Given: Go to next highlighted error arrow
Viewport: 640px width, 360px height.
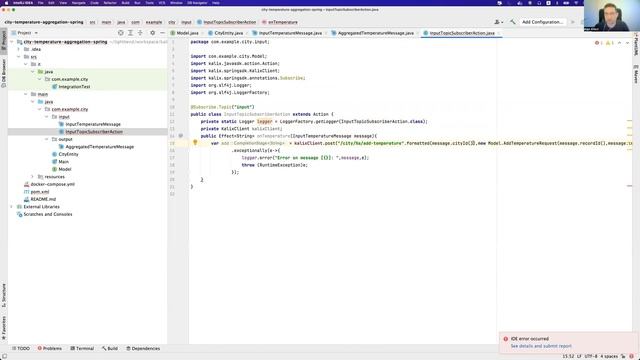Looking at the screenshot, I should (627, 43).
